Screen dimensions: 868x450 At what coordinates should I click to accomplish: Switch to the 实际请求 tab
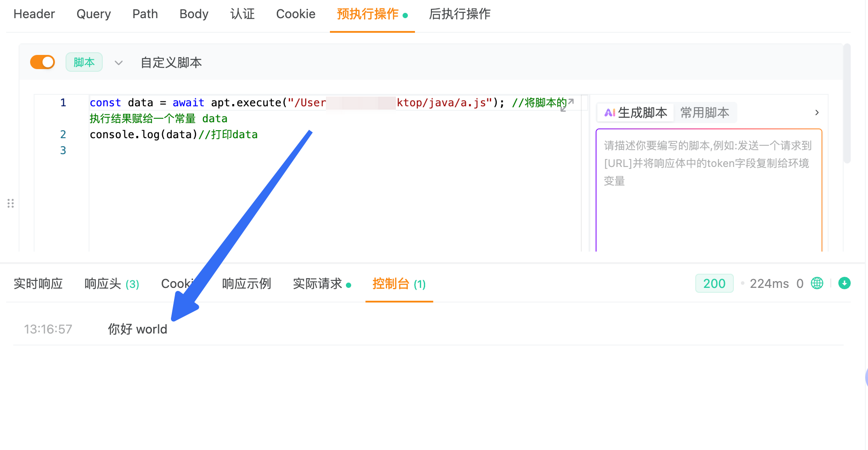click(x=322, y=283)
